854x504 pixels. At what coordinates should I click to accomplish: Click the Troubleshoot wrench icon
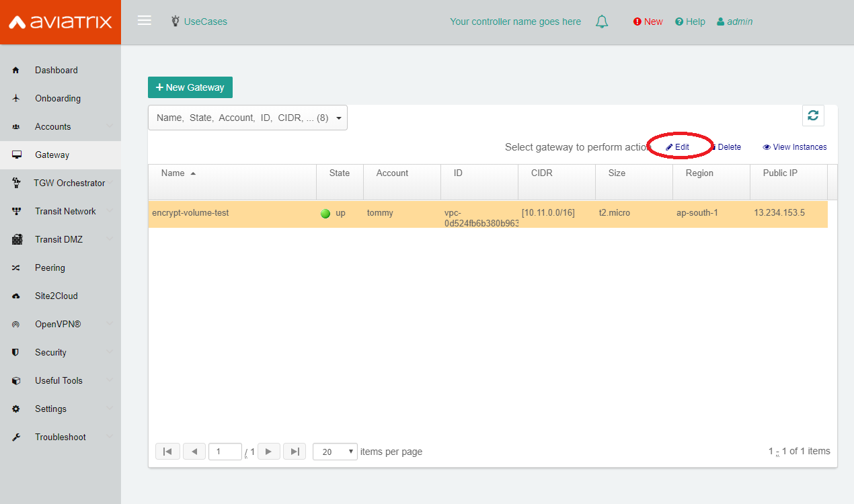[16, 437]
